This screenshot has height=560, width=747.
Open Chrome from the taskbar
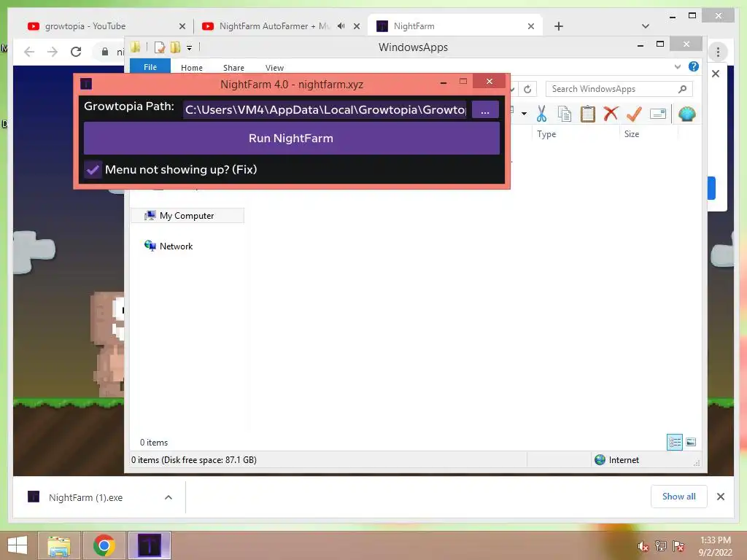104,545
